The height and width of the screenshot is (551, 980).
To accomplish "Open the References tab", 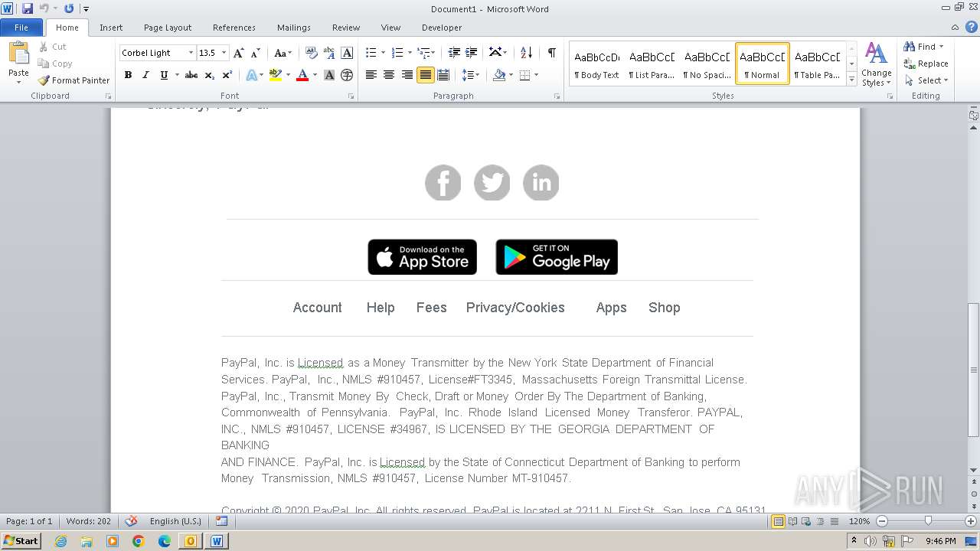I will tap(234, 28).
